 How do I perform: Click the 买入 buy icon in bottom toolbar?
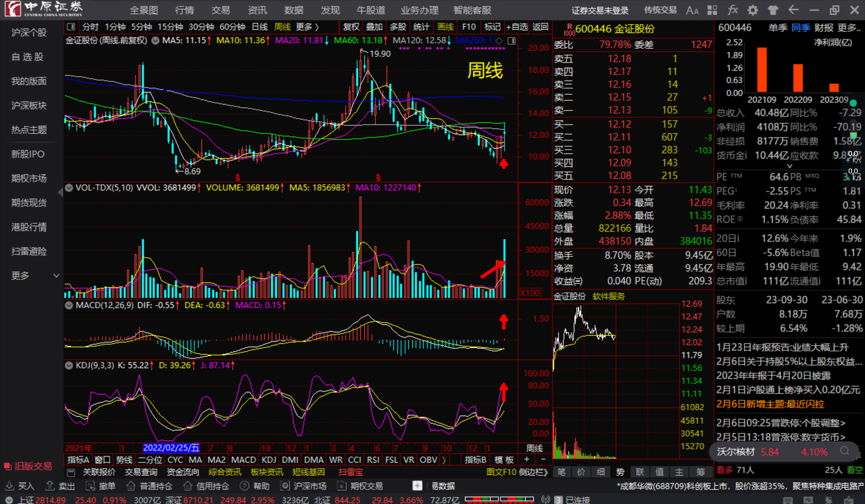(x=9, y=486)
